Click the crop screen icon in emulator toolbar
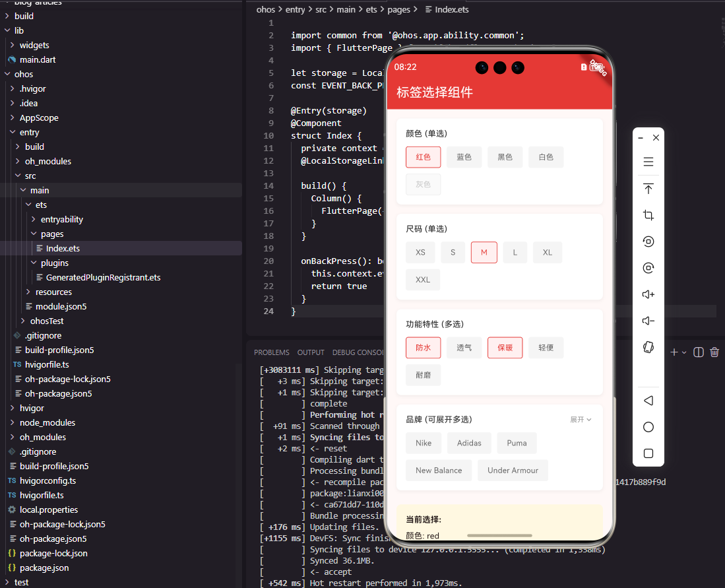The height and width of the screenshot is (588, 725). (648, 215)
